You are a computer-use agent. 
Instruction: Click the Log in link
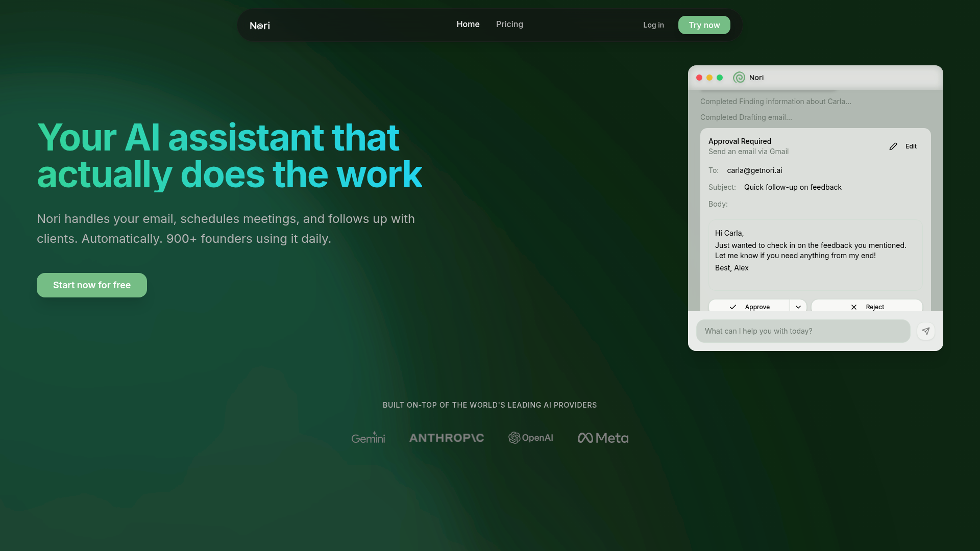(653, 25)
